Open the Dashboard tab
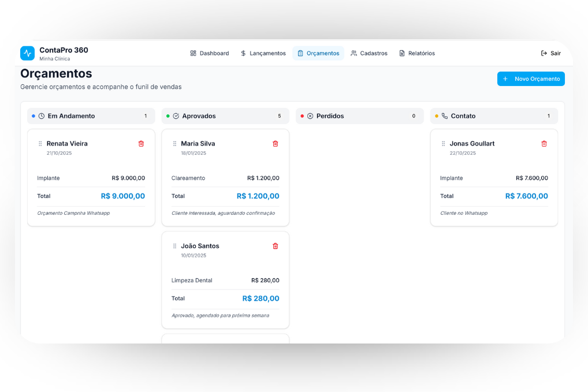The width and height of the screenshot is (588, 392). 209,53
